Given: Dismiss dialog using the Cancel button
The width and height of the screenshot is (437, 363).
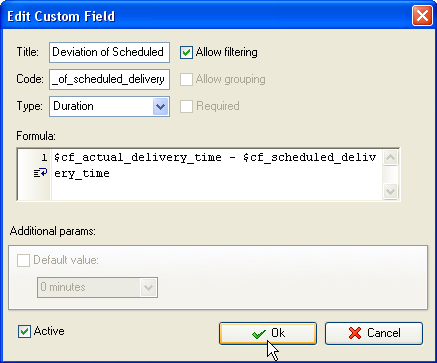Looking at the screenshot, I should point(374,333).
